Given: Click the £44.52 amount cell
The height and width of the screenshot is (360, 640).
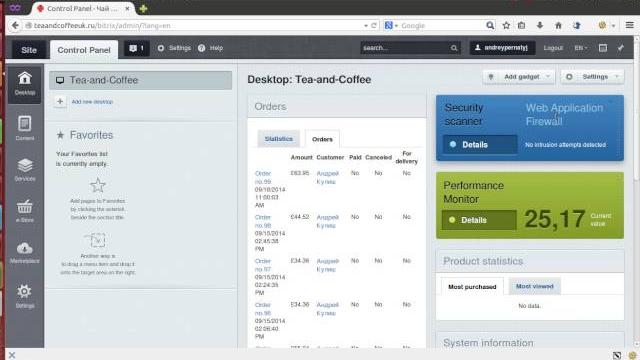Looking at the screenshot, I should pos(300,217).
